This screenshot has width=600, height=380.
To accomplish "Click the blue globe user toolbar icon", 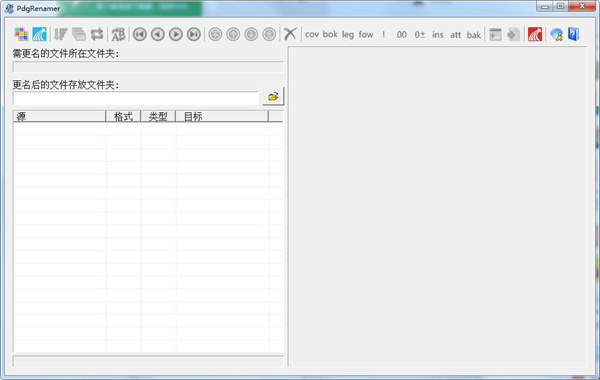I will pyautogui.click(x=556, y=34).
